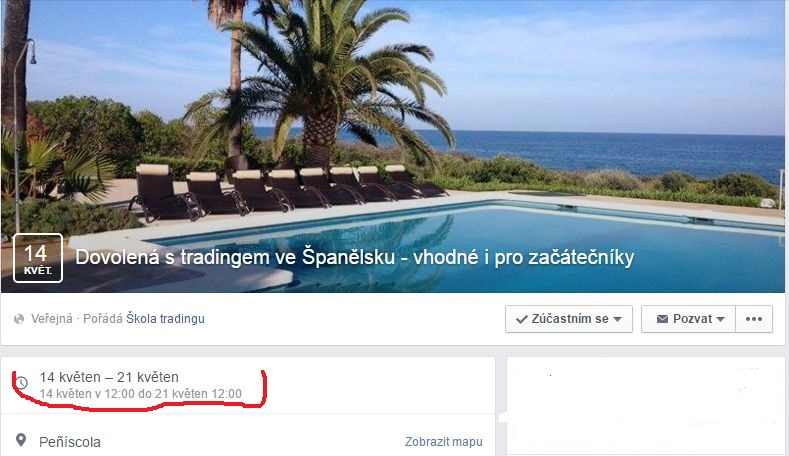Screen dimensions: 789x456
Task: Click the blank right sidebar panel
Action: point(645,406)
